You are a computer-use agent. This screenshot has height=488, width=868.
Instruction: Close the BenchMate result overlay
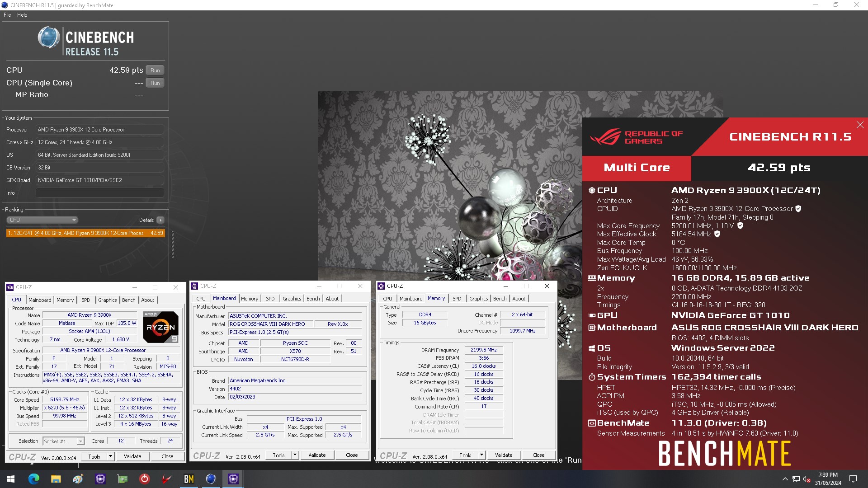coord(860,125)
